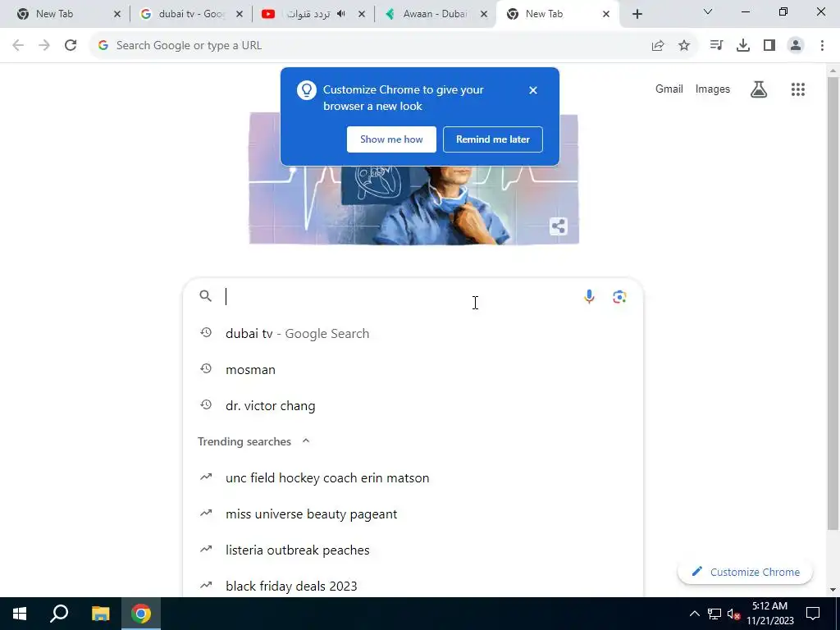Bookmark this tab with the star icon
The height and width of the screenshot is (630, 840).
684,46
